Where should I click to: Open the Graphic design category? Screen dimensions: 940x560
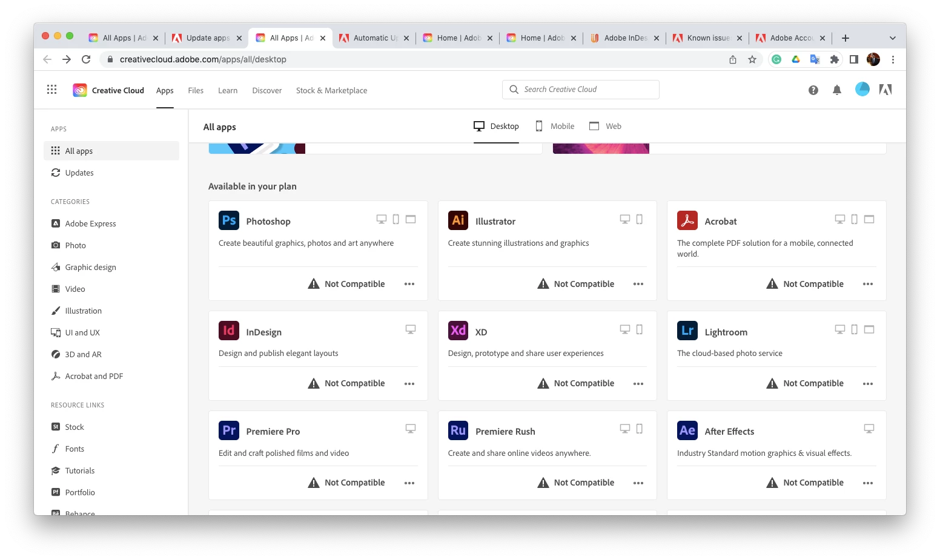[x=111, y=267]
